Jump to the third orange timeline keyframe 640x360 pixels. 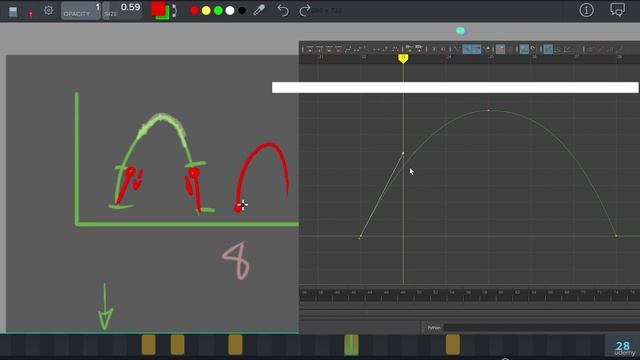point(235,344)
